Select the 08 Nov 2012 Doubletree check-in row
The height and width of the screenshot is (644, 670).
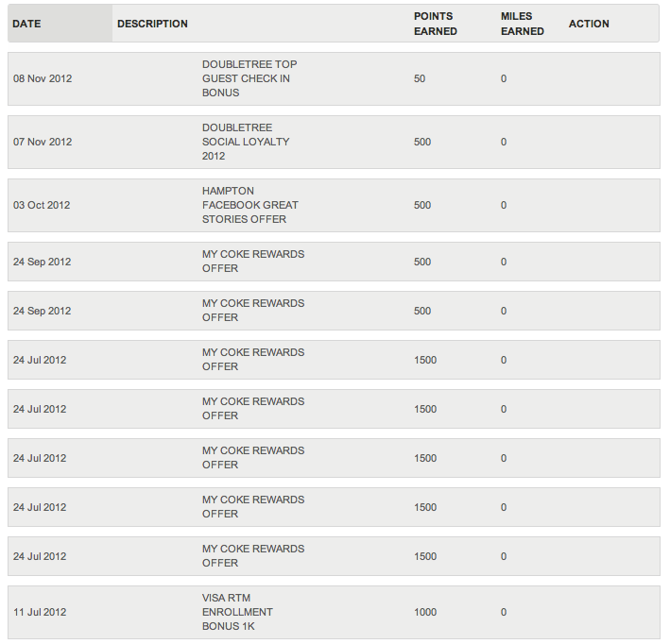[x=334, y=78]
